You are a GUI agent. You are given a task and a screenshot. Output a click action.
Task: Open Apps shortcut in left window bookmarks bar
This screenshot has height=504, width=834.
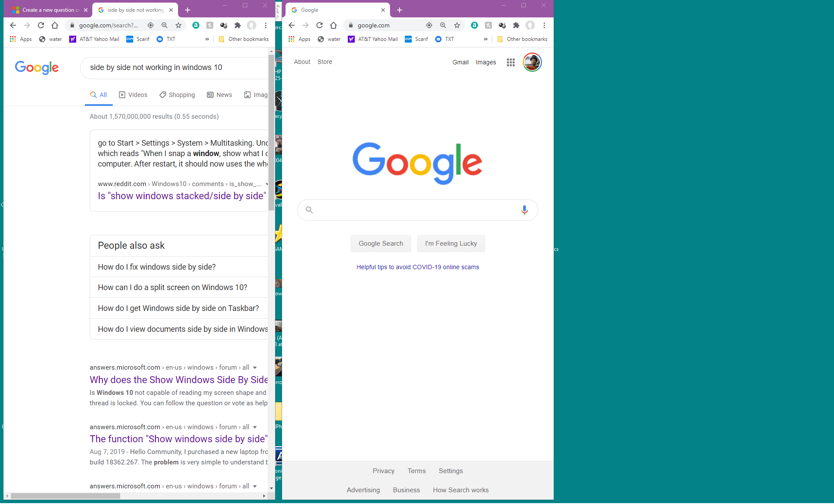(x=21, y=39)
